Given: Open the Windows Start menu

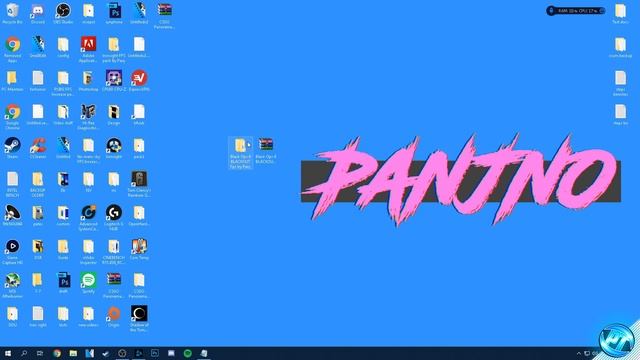Looking at the screenshot, I should 7,353.
